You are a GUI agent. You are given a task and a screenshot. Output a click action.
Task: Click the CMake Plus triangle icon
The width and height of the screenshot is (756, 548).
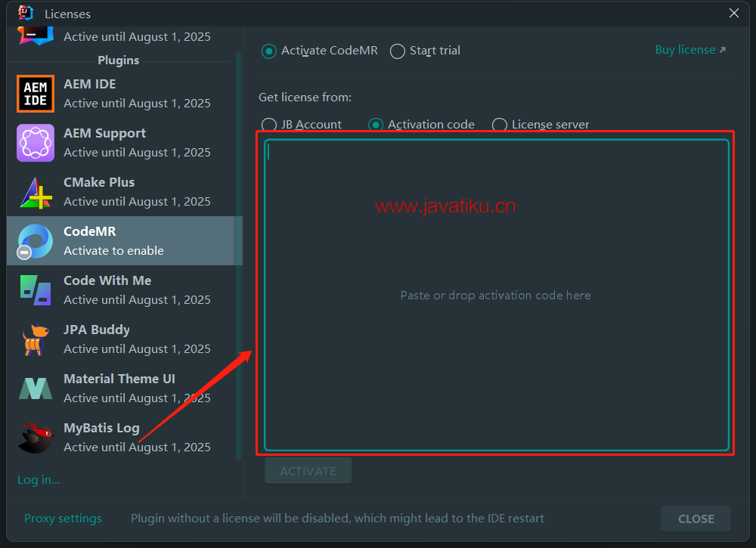point(36,192)
